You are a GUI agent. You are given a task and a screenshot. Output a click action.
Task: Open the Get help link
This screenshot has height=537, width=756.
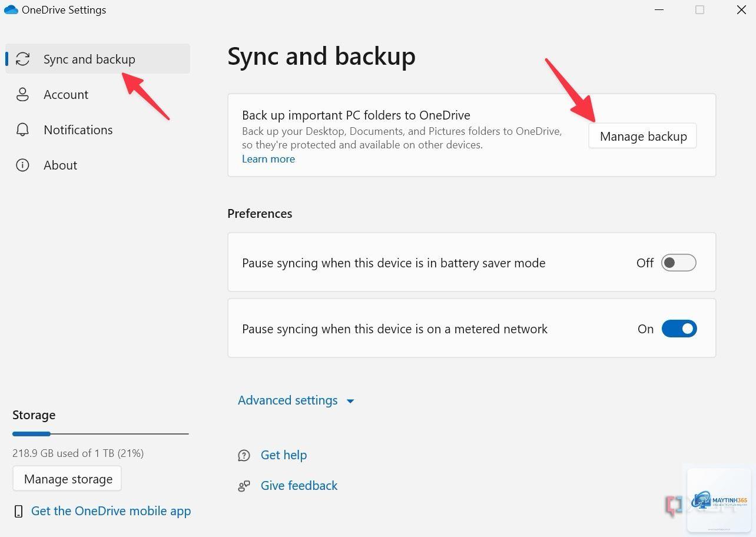click(284, 455)
